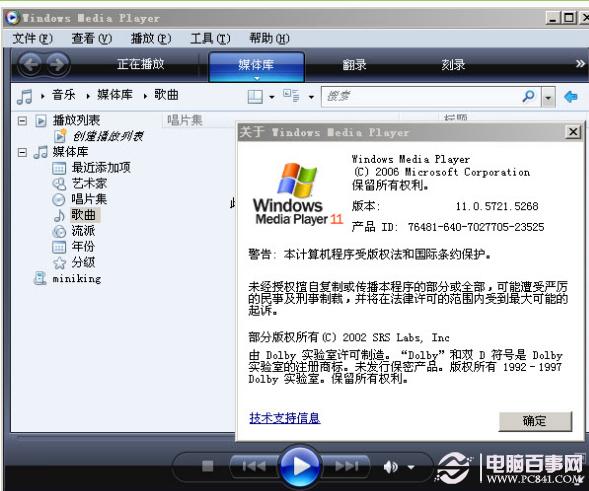Mute sound with the speaker icon
589x491 pixels.
pos(391,467)
